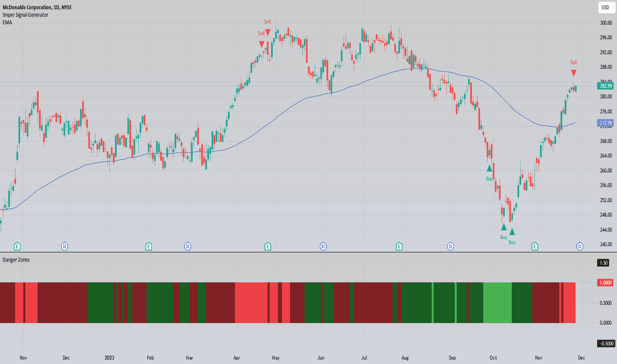Click the Oct label on time axis
The height and width of the screenshot is (364, 617).
[493, 357]
